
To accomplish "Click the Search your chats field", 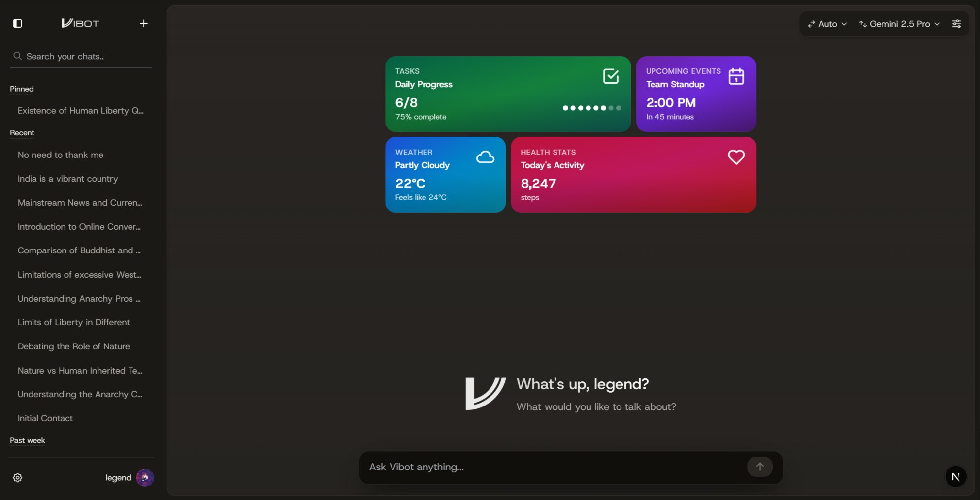I will (x=81, y=57).
